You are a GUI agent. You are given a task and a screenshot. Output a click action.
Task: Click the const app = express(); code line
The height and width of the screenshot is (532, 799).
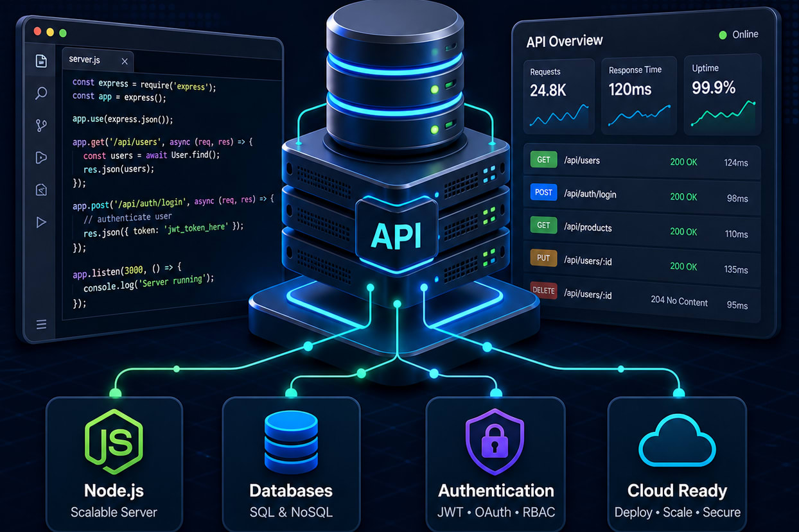pyautogui.click(x=119, y=98)
